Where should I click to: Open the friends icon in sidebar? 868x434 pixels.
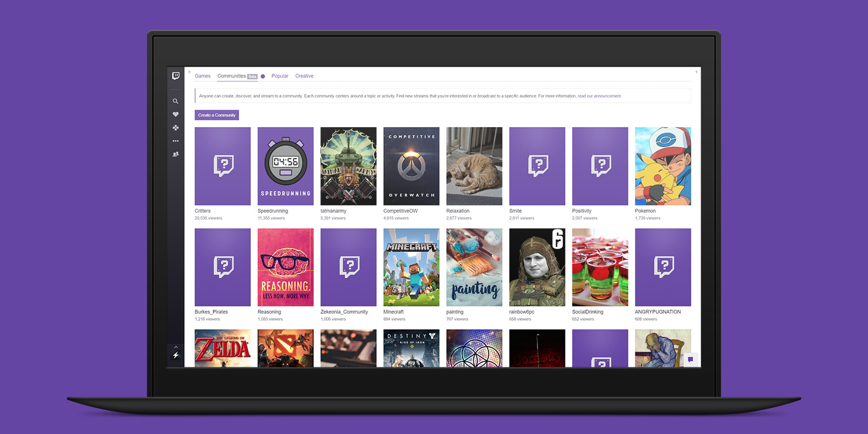click(x=176, y=154)
